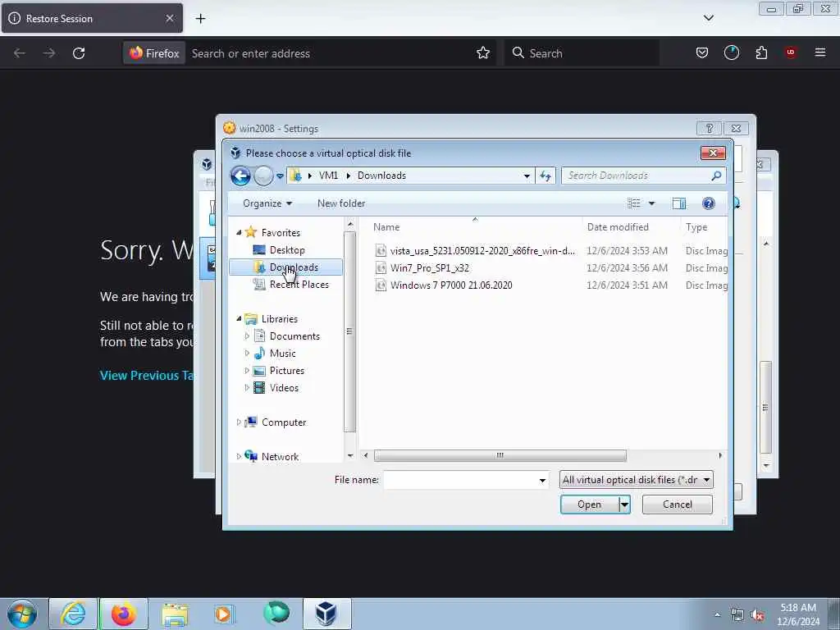This screenshot has height=630, width=840.
Task: Click navigation pane vertical scrollbar
Action: tap(349, 331)
